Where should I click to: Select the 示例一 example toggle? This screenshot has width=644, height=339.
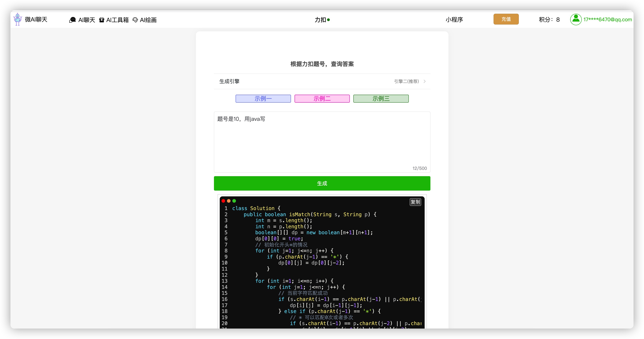(263, 98)
